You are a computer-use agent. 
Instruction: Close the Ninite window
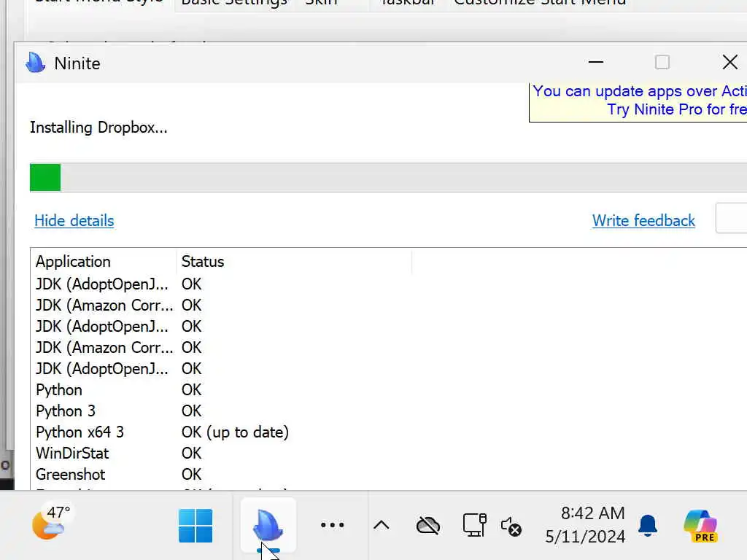(x=729, y=62)
